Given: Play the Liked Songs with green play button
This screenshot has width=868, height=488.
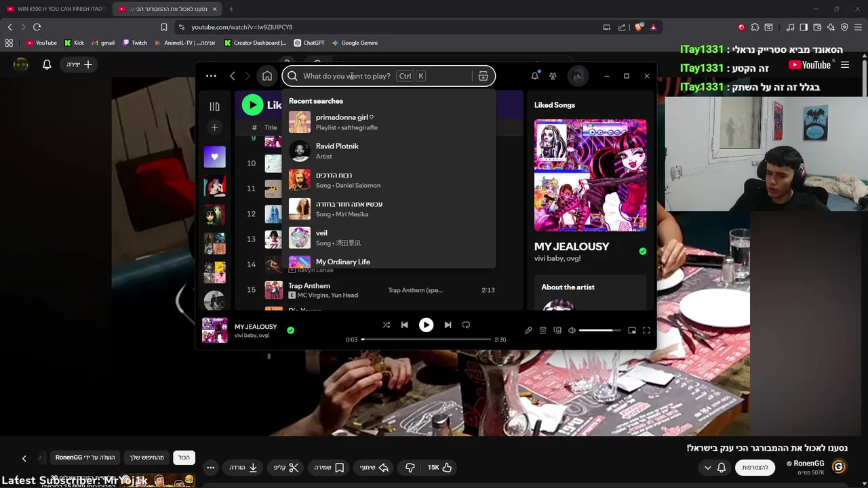Looking at the screenshot, I should pos(252,104).
